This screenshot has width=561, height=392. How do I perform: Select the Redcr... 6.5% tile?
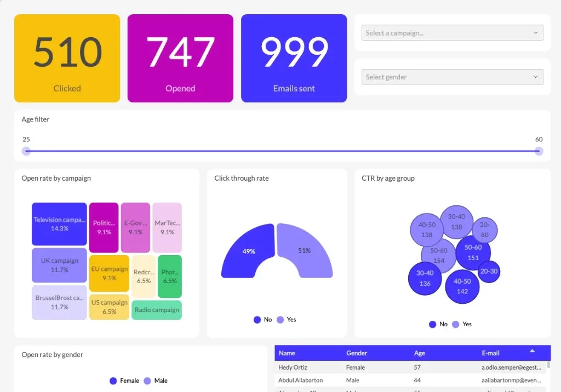point(144,276)
